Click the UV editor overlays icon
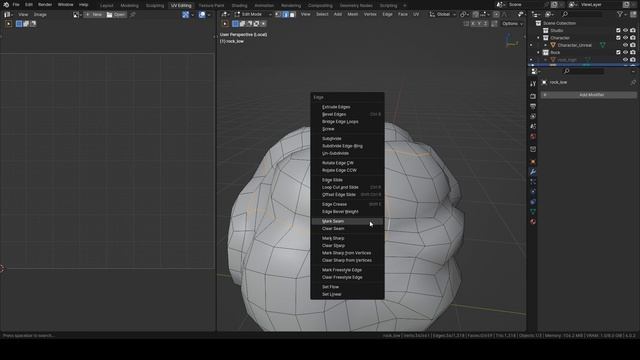The width and height of the screenshot is (640, 360). (202, 14)
